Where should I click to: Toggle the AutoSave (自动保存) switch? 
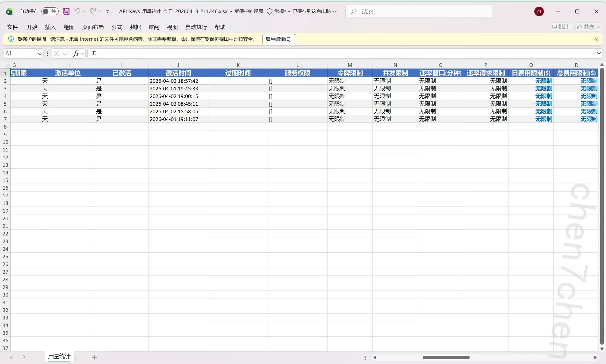[x=50, y=11]
